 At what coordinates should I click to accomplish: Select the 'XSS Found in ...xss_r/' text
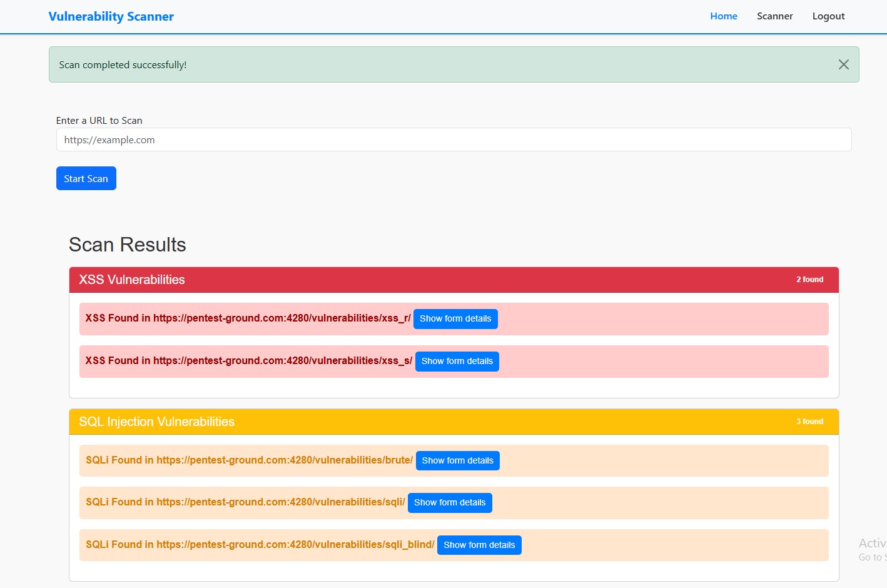[x=248, y=318]
